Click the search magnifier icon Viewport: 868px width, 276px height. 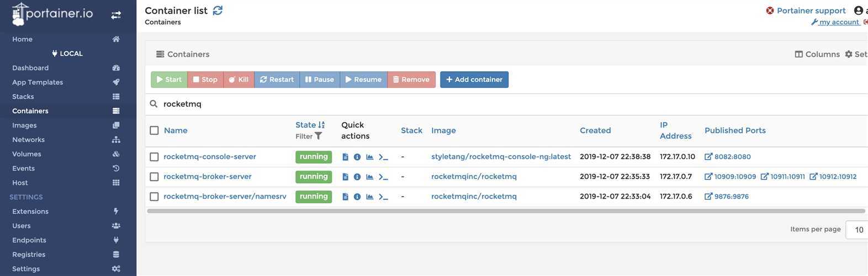tap(154, 104)
